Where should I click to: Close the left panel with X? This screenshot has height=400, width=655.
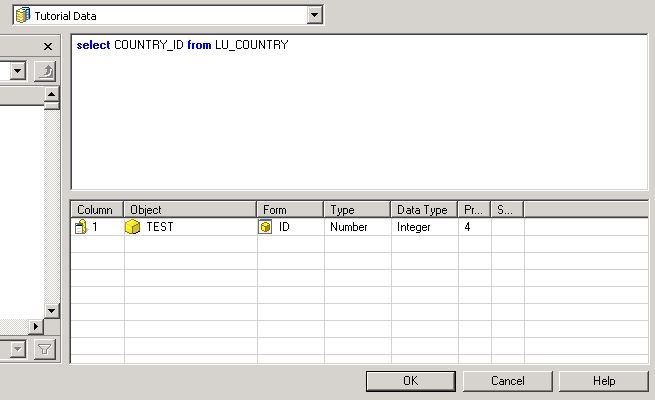[x=47, y=46]
